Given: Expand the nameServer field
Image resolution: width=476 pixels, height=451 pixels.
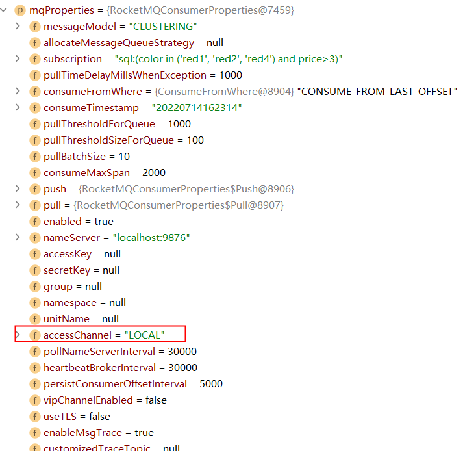Looking at the screenshot, I should (x=18, y=237).
